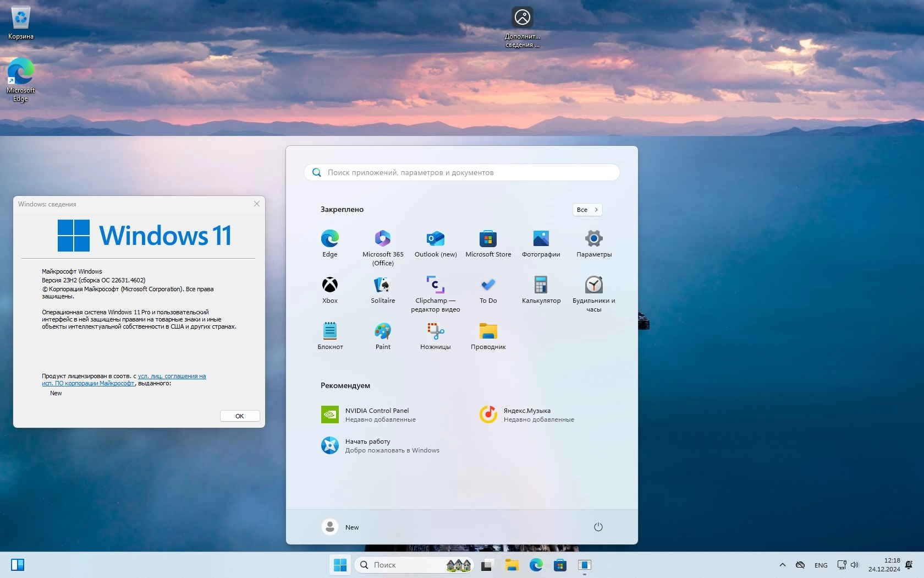This screenshot has width=924, height=578.
Task: Click the Рекомендуем section heading
Action: point(345,385)
